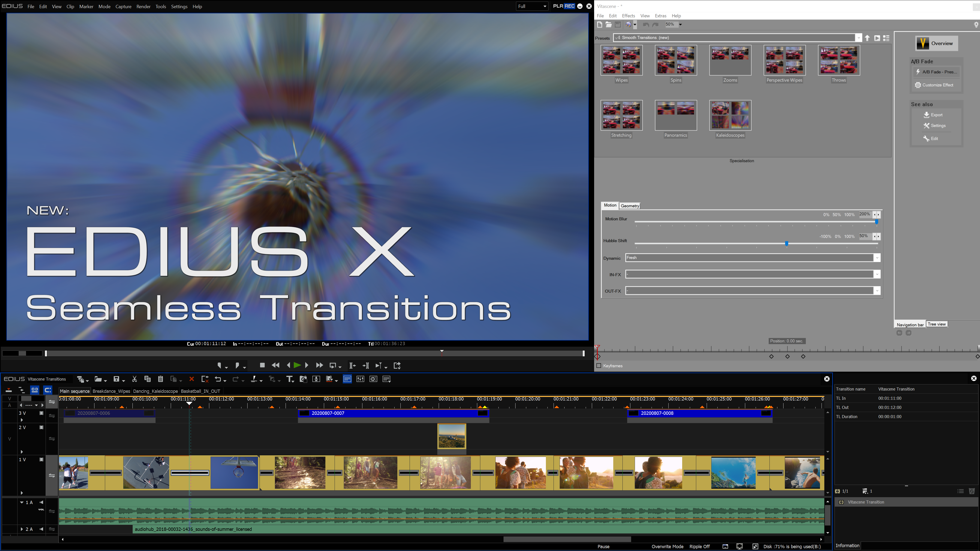980x551 pixels.
Task: Click the Motion Blur slider handle
Action: 877,222
